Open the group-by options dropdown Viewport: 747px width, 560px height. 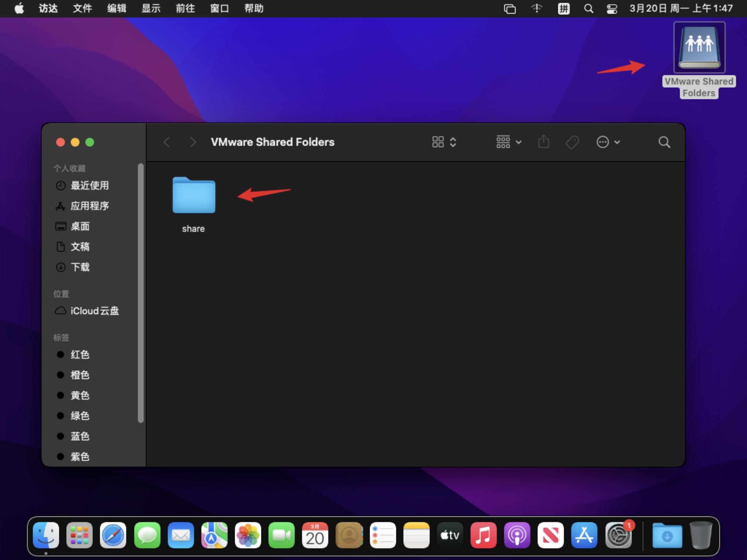509,142
